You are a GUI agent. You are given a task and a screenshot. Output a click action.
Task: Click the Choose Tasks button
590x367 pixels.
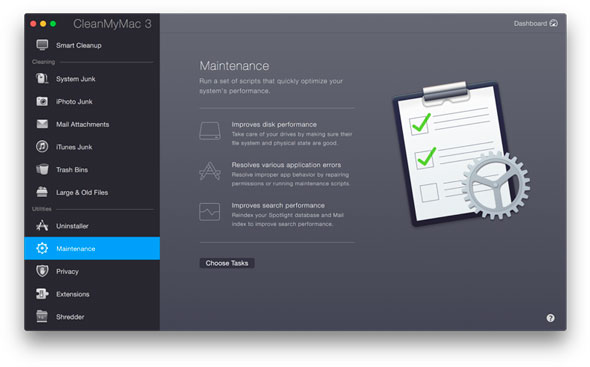tap(227, 263)
